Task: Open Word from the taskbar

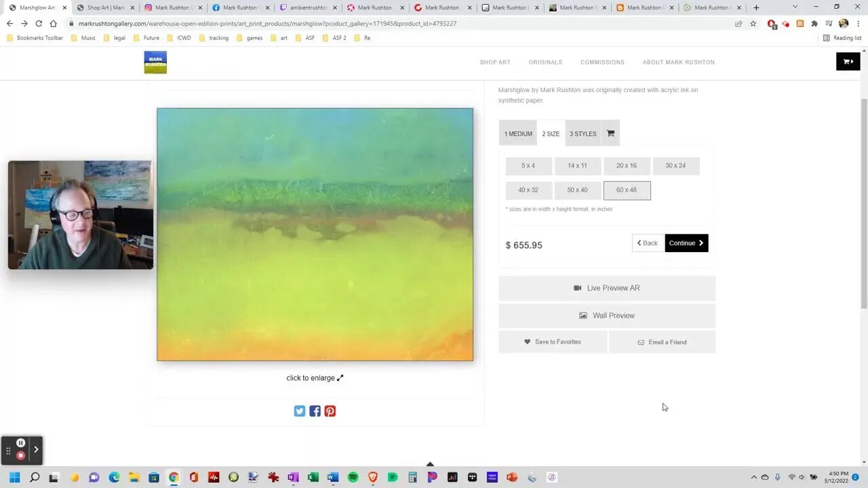Action: click(332, 477)
